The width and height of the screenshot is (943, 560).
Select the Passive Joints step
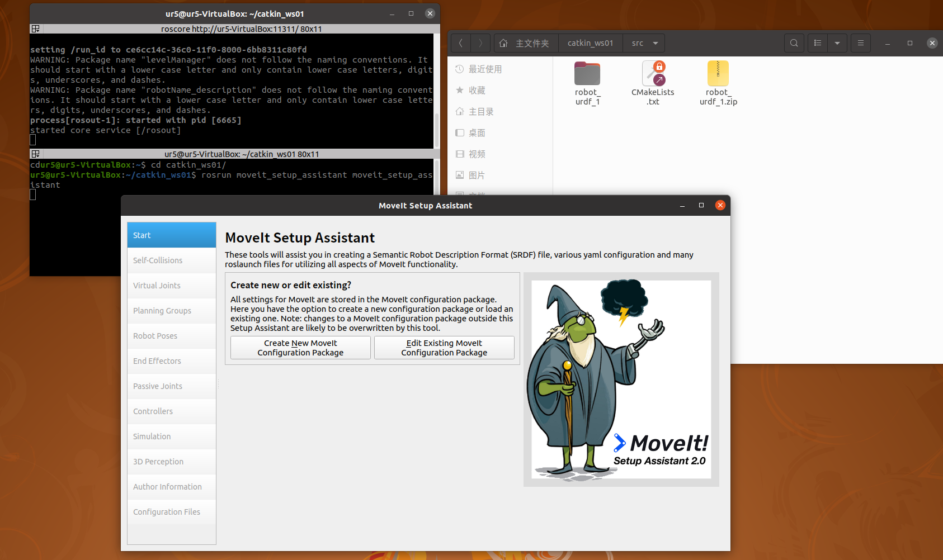172,386
